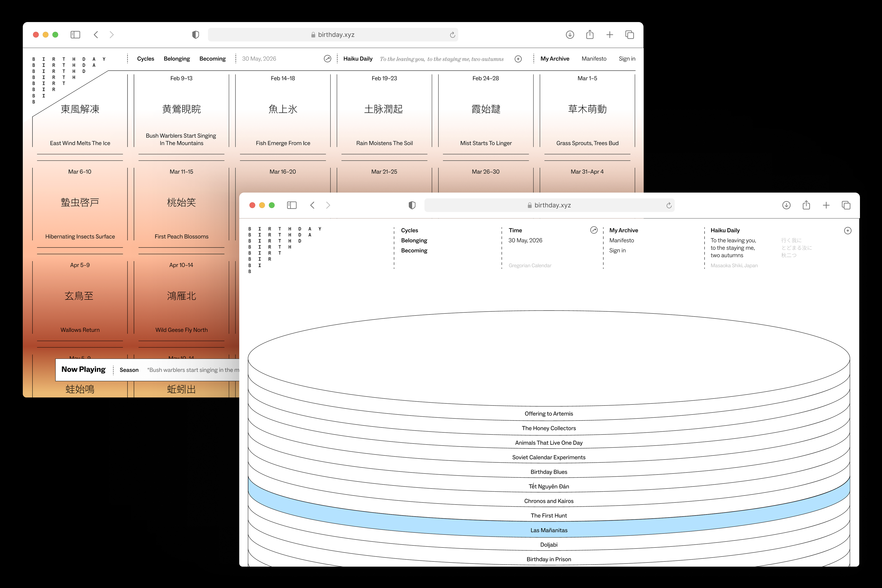This screenshot has width=882, height=588.
Task: Go forward in the back browser window
Action: 111,35
